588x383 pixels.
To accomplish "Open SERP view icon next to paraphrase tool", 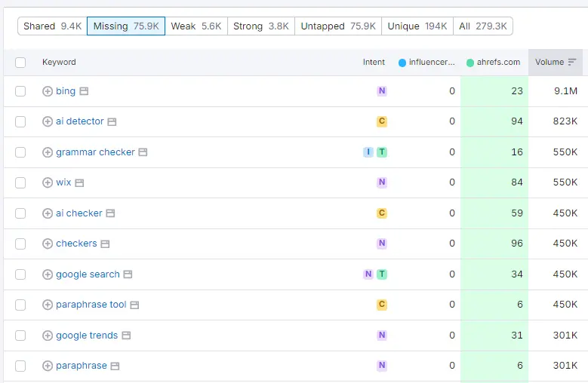I will point(134,305).
